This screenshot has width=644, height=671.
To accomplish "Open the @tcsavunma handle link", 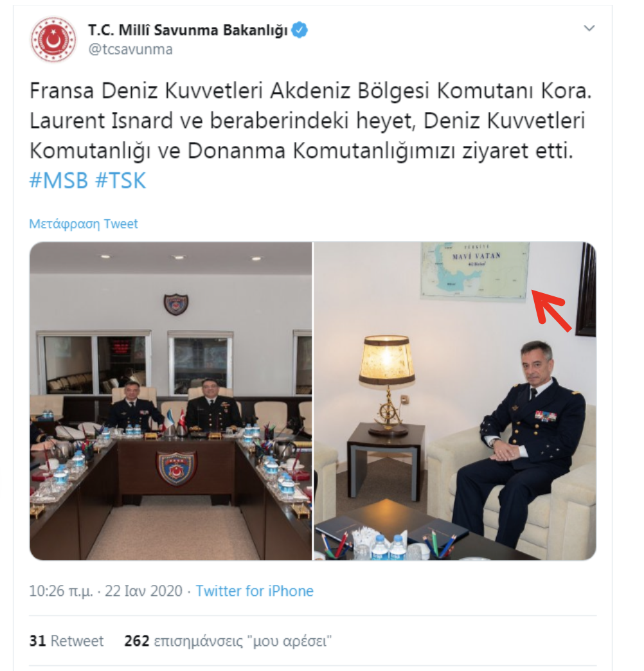I will point(130,49).
